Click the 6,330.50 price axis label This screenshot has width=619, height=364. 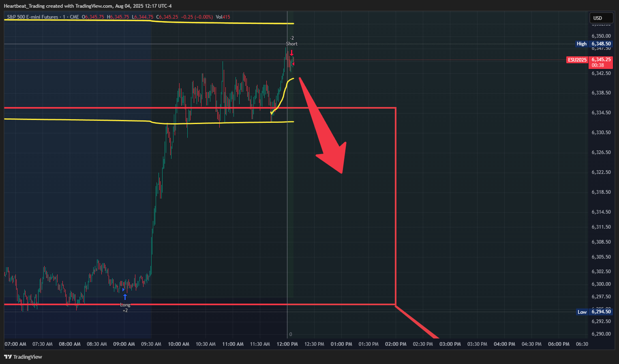pyautogui.click(x=601, y=133)
